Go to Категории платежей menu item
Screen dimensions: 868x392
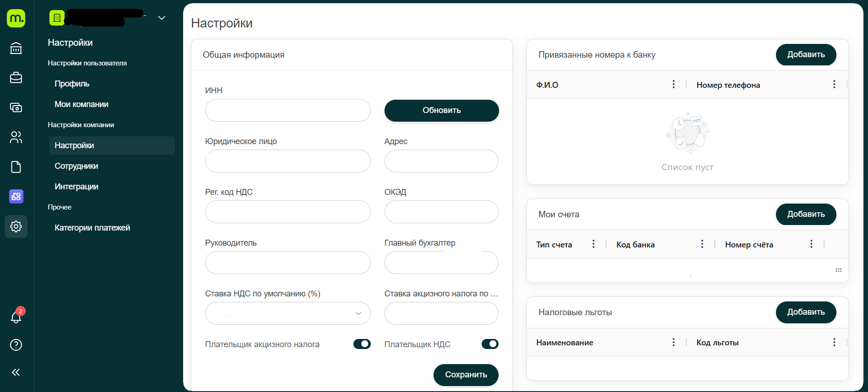click(92, 228)
